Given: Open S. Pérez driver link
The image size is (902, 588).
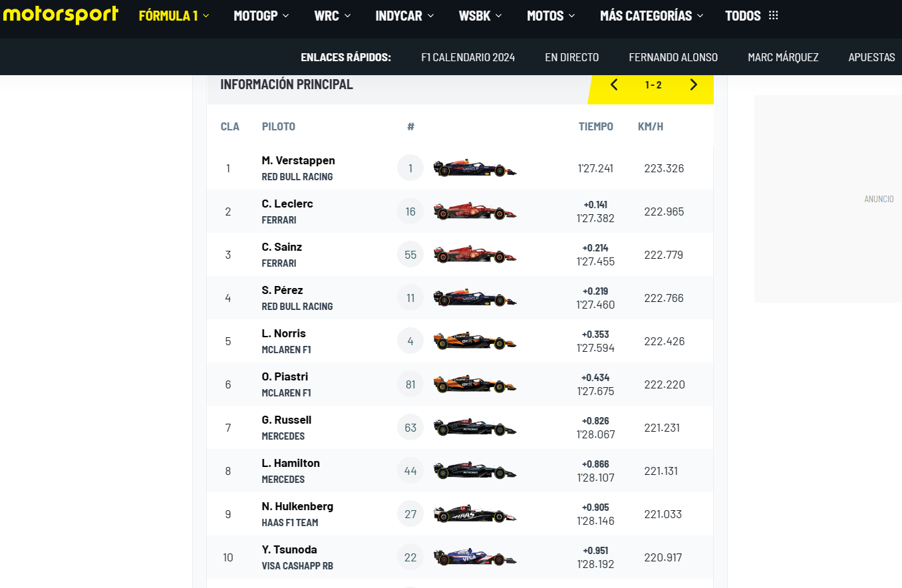Looking at the screenshot, I should (x=283, y=290).
